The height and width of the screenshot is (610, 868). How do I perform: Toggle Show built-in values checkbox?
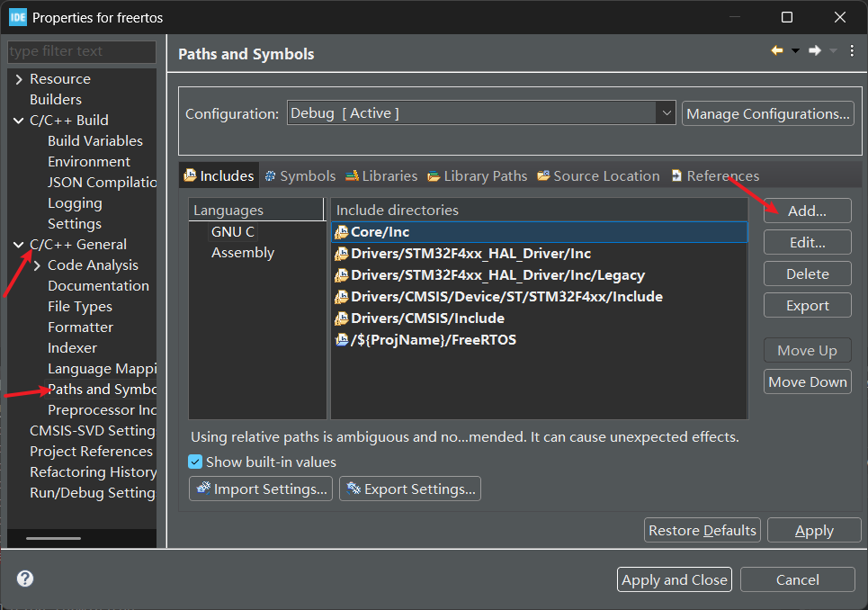pyautogui.click(x=195, y=462)
